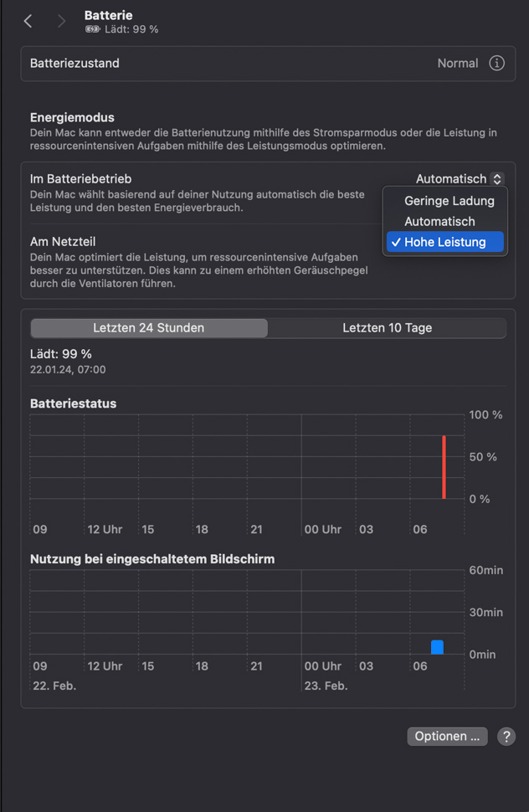The width and height of the screenshot is (529, 812).
Task: Click the Energiemodus heading
Action: click(72, 117)
